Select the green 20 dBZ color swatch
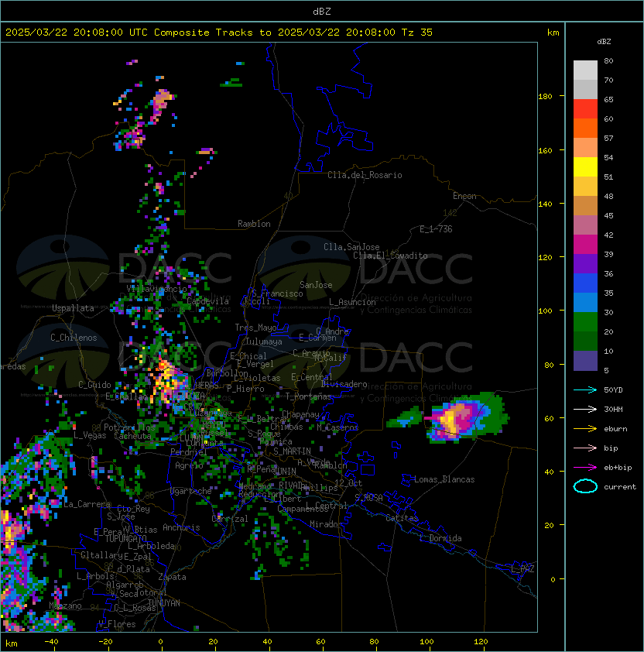 [x=585, y=341]
